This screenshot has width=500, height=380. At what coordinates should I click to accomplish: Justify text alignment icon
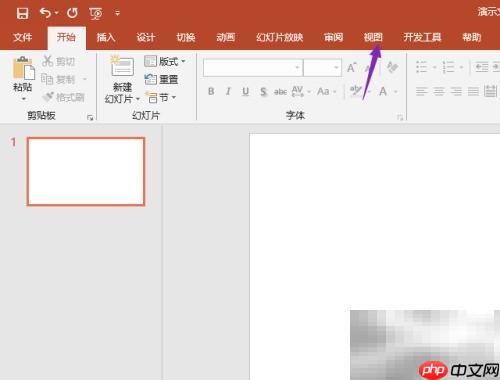tap(473, 91)
